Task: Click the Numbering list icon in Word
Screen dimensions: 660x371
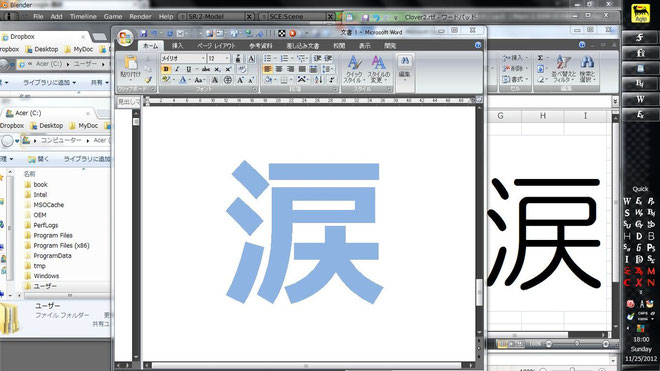Action: pyautogui.click(x=285, y=59)
